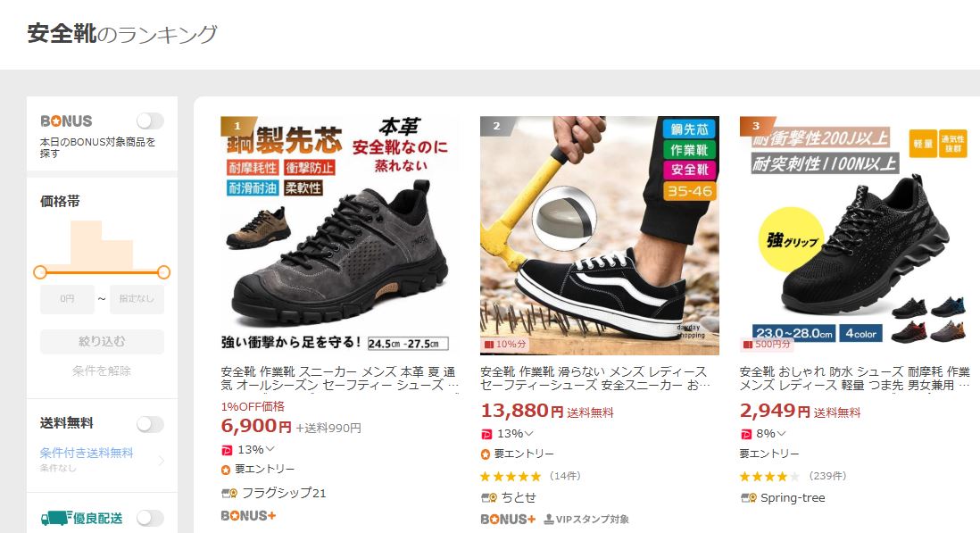Click the VIPスタンプ対象 stamp icon
This screenshot has height=533, width=980.
coord(548,520)
